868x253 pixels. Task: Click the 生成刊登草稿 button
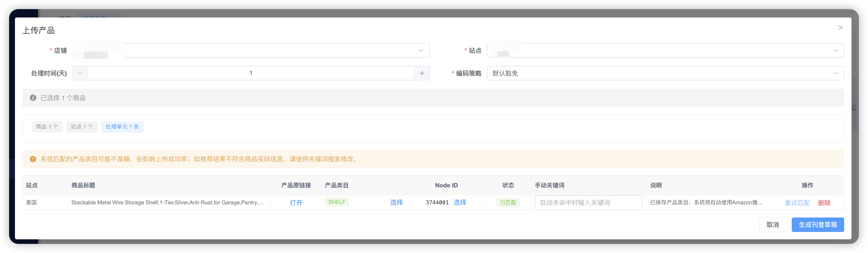click(x=818, y=225)
